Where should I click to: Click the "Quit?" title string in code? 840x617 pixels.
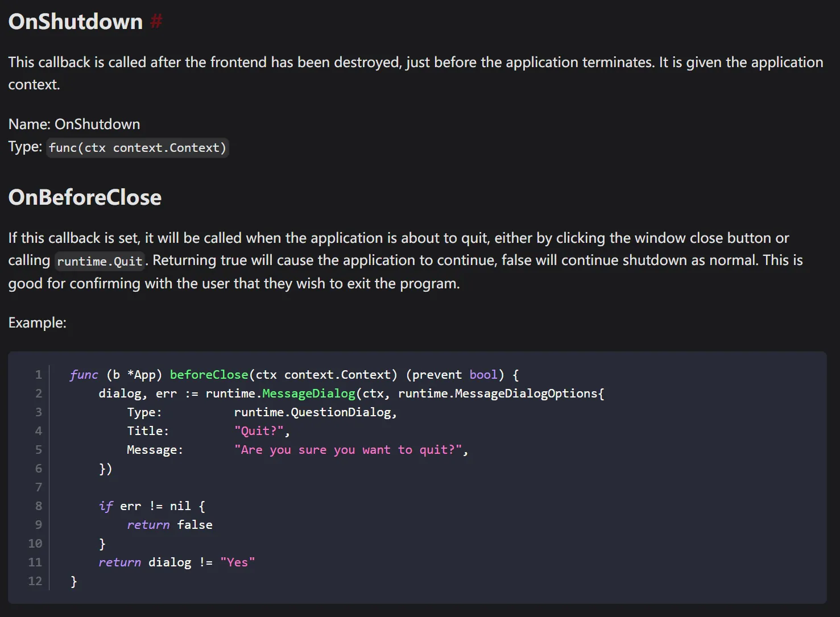(259, 431)
